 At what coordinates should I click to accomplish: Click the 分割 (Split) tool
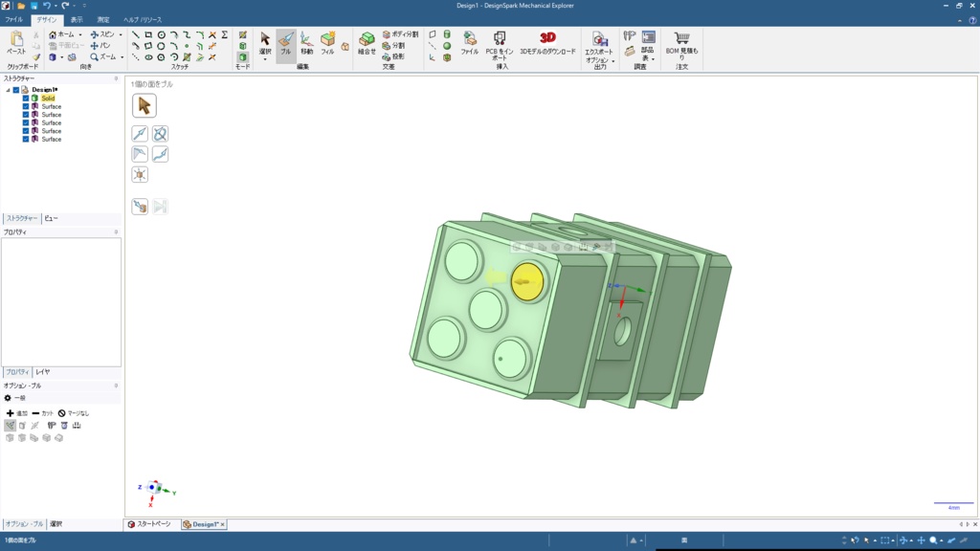tap(393, 46)
